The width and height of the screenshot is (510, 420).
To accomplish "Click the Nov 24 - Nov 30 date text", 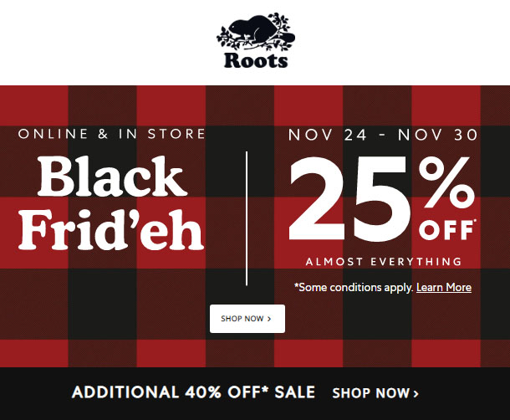I will [x=384, y=134].
